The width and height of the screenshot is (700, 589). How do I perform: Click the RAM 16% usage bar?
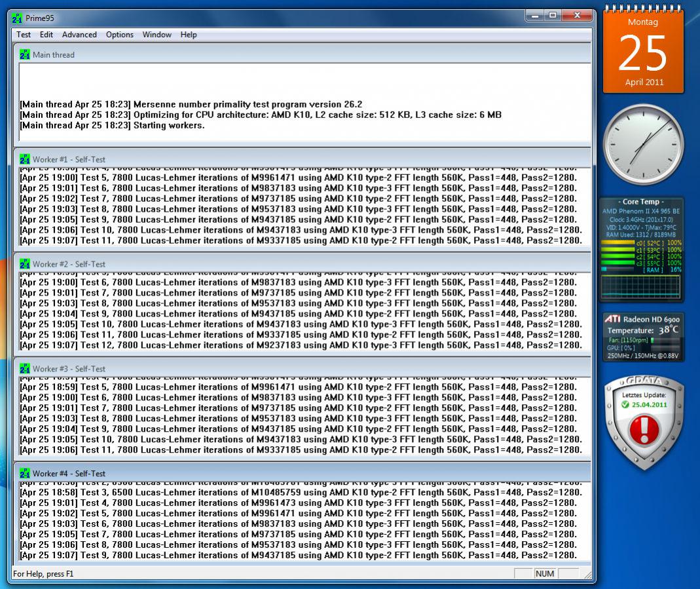tap(618, 269)
